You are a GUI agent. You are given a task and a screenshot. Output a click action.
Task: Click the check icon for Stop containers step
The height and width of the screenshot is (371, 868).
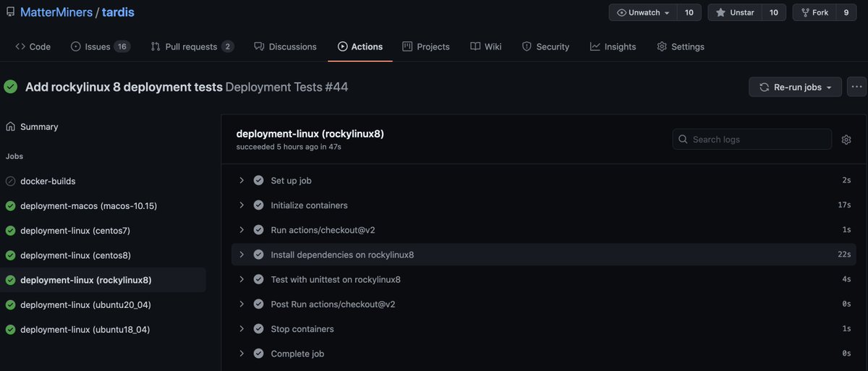coord(258,329)
